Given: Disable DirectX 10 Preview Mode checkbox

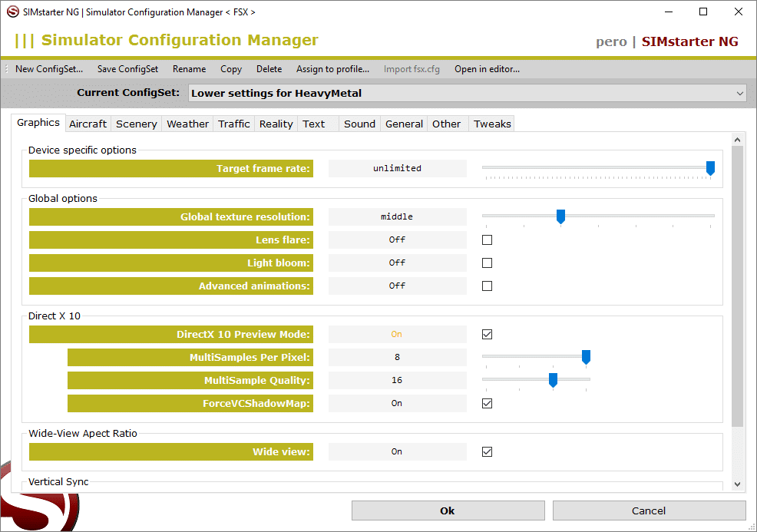Looking at the screenshot, I should tap(487, 335).
